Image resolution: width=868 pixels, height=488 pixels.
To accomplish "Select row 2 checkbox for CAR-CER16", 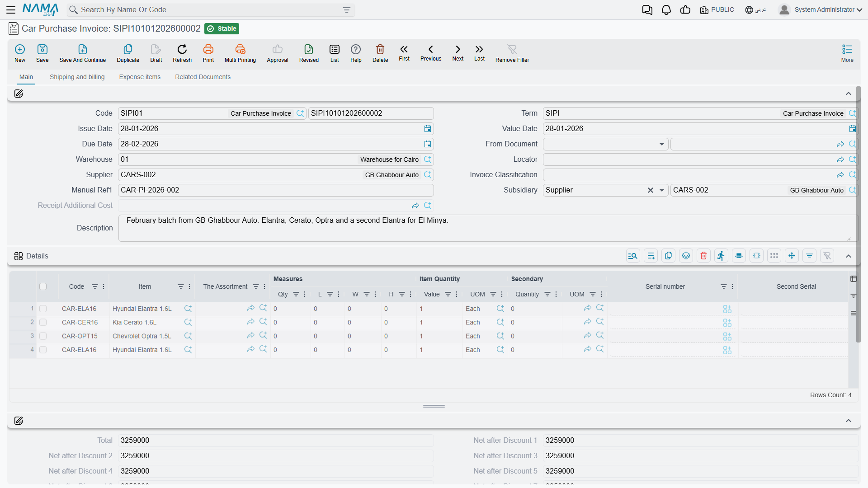I will pyautogui.click(x=43, y=322).
